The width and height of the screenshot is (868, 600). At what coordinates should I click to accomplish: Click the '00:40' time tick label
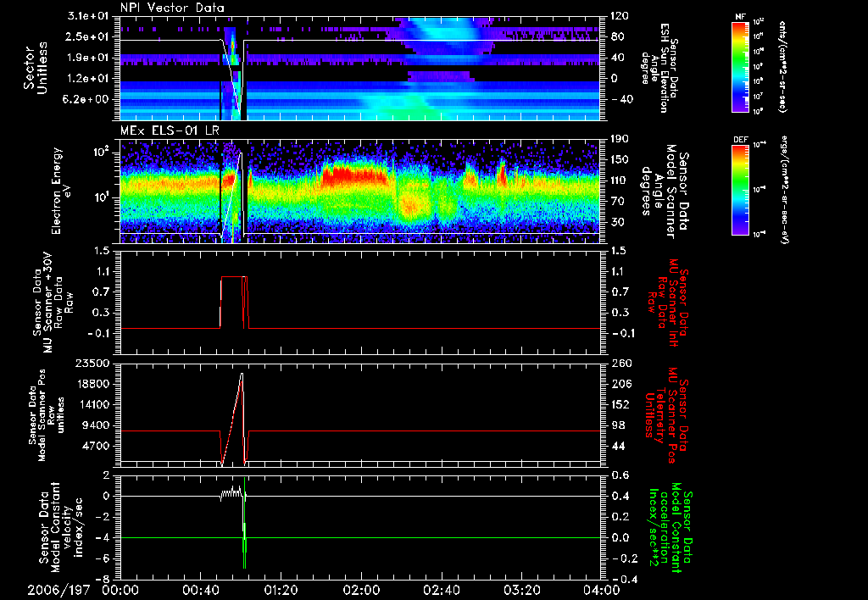coord(201,591)
